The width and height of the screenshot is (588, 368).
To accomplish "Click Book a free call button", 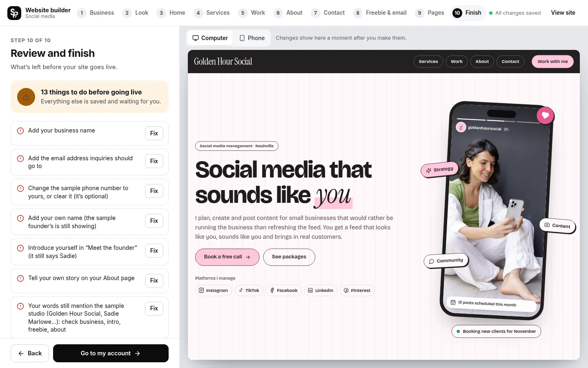I will click(227, 257).
